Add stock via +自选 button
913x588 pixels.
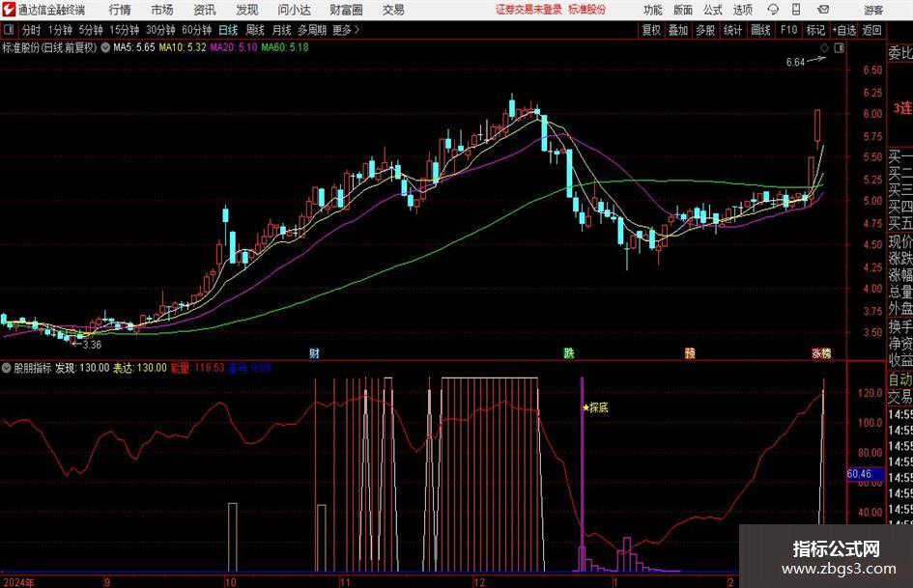pos(843,30)
